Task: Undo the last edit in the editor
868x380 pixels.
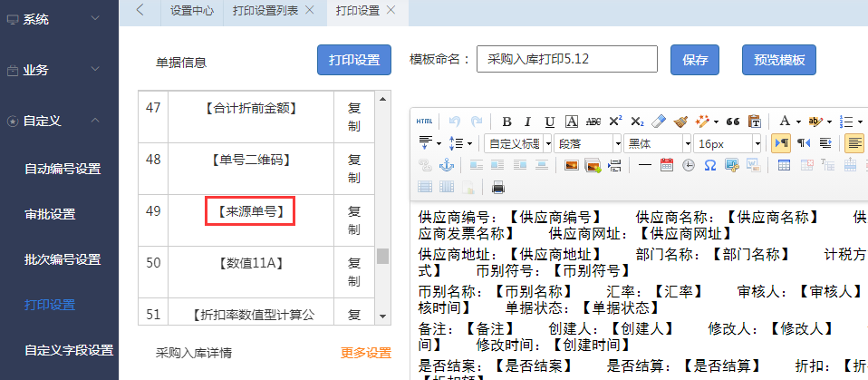Action: (x=455, y=122)
